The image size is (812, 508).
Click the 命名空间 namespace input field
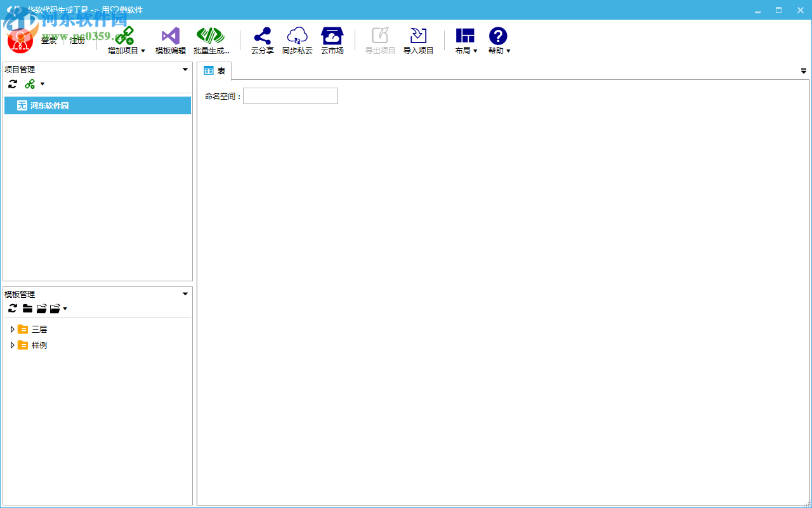click(291, 96)
